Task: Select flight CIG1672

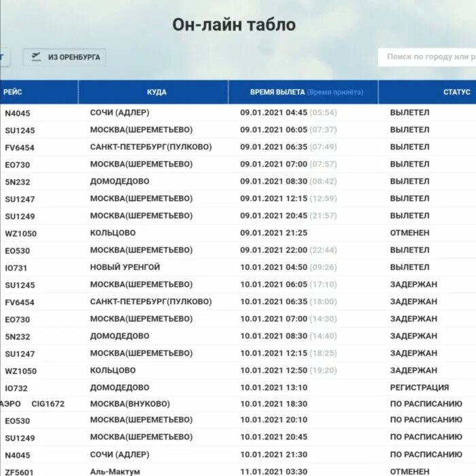Action: click(x=48, y=404)
